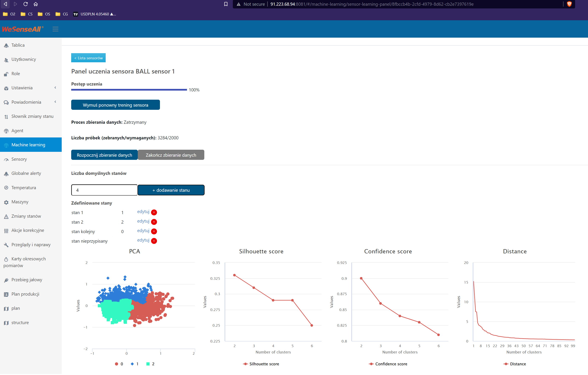
Task: Focus the Liczba domyślnych stanów input
Action: coord(104,190)
